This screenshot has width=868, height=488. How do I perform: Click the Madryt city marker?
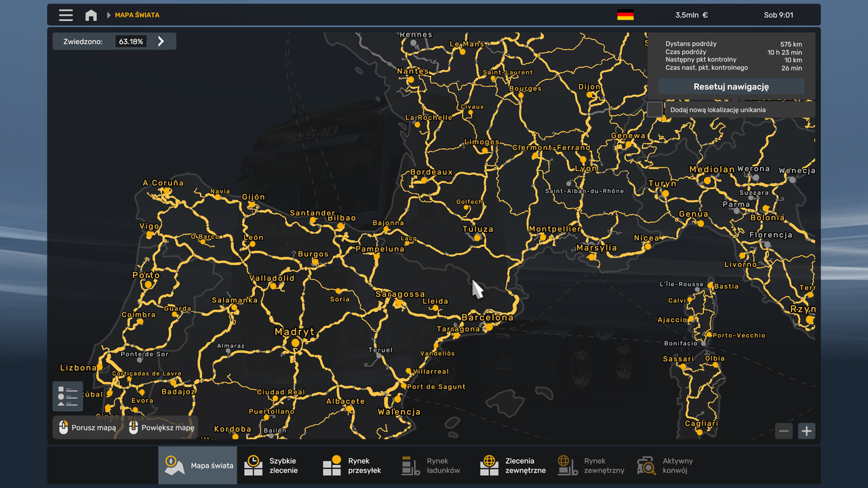(295, 343)
